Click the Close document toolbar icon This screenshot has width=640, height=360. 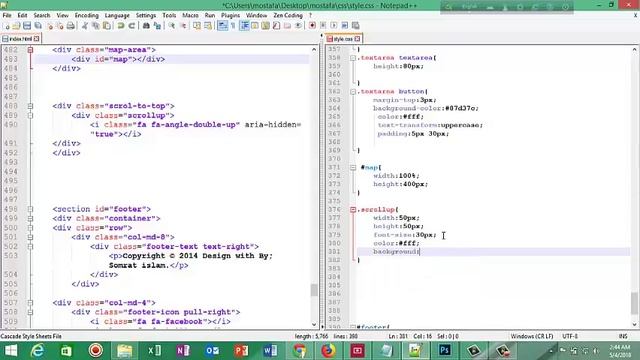pyautogui.click(x=50, y=26)
